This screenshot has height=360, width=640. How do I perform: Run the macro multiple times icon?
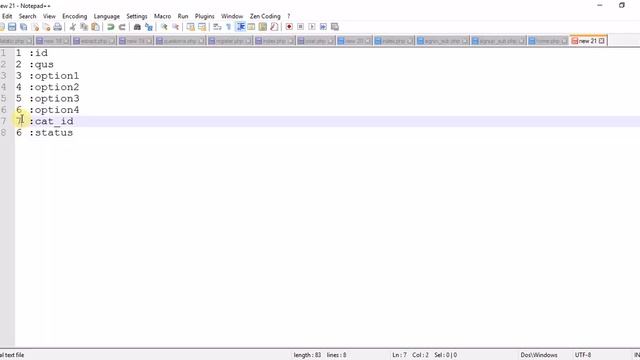[x=323, y=27]
